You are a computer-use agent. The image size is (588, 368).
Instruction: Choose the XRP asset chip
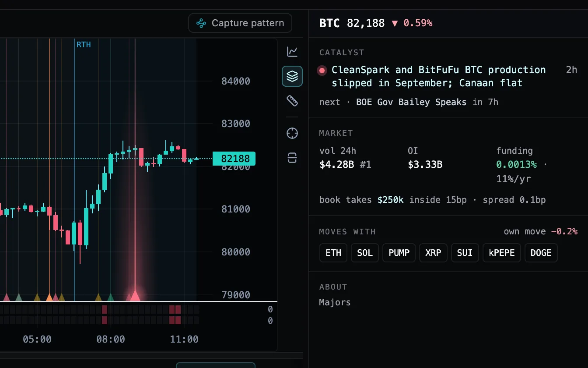pos(433,253)
